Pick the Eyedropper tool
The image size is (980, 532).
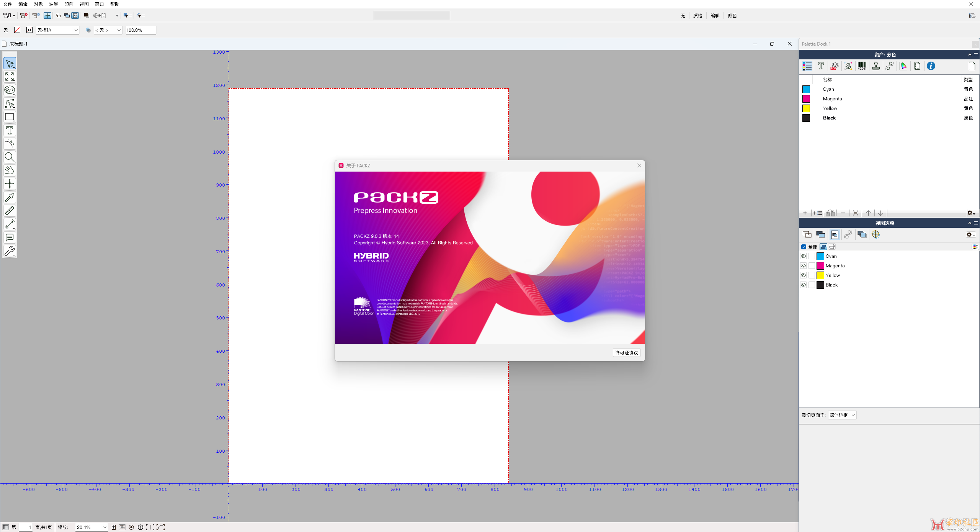tap(10, 197)
